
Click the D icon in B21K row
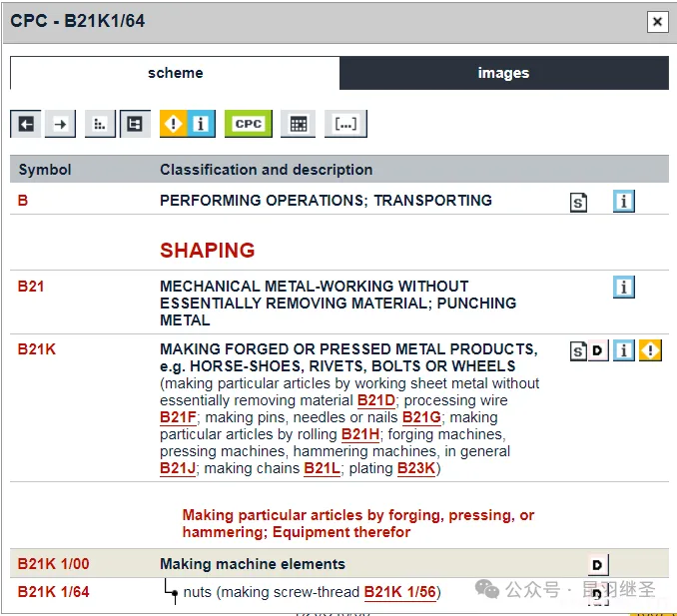[598, 350]
